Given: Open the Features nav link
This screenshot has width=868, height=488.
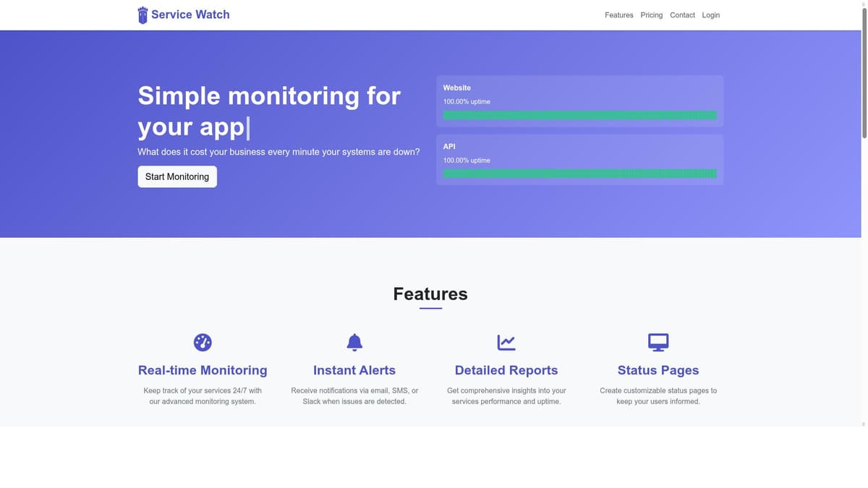Looking at the screenshot, I should (x=618, y=15).
